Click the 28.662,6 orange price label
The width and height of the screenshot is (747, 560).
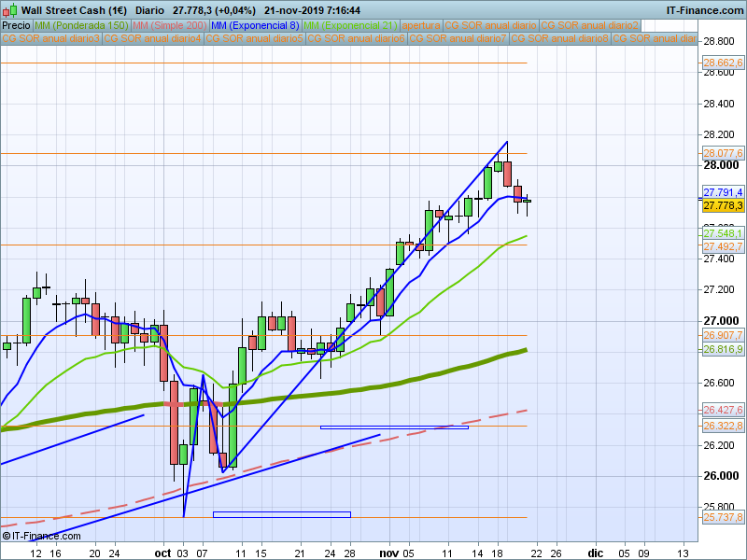(x=723, y=63)
